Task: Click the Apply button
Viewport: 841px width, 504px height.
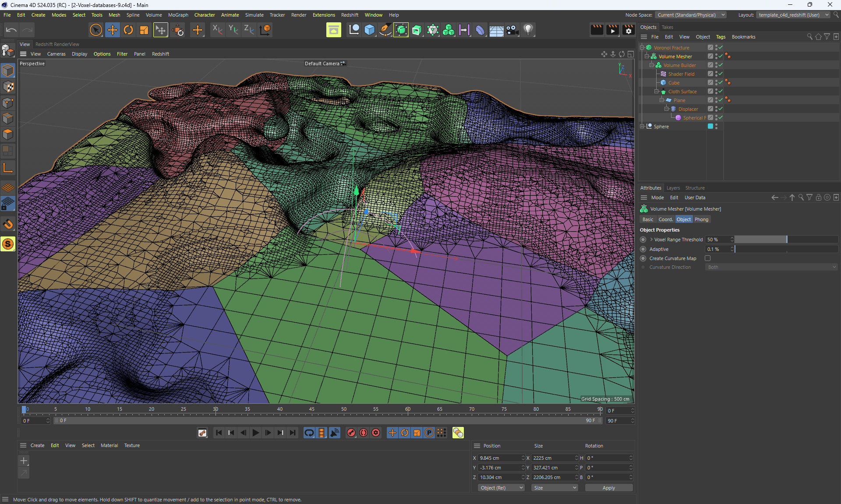Action: point(608,488)
